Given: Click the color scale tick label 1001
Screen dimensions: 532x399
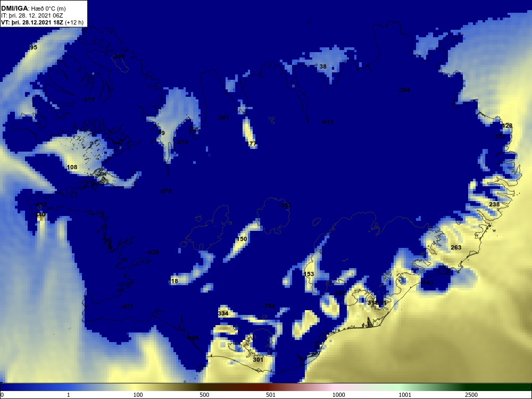Looking at the screenshot, I should [405, 395].
